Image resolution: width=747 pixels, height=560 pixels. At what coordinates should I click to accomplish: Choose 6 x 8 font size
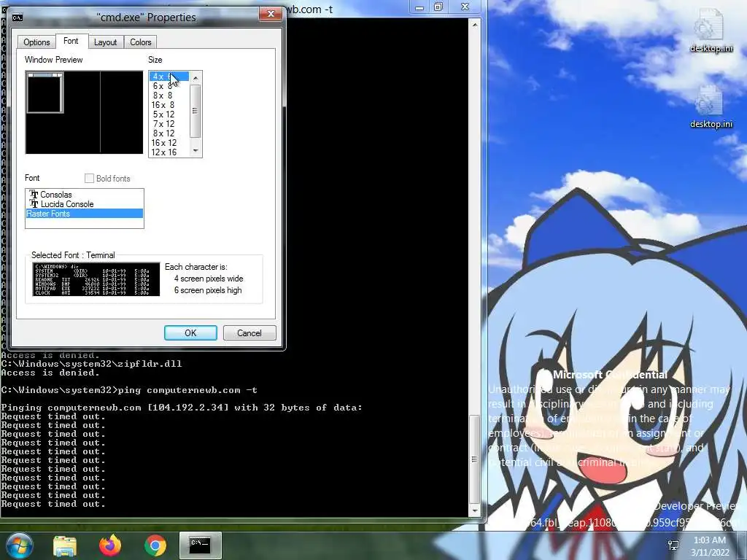pos(169,86)
